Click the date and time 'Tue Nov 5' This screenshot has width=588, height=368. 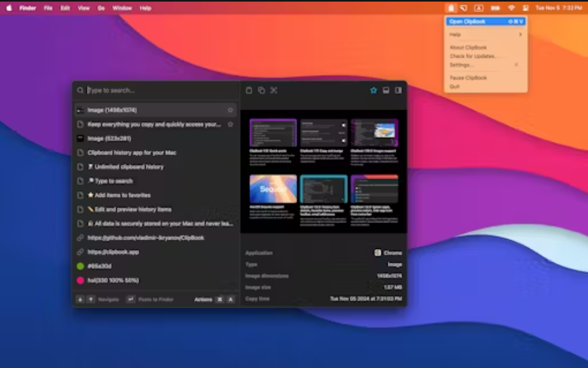(x=559, y=8)
